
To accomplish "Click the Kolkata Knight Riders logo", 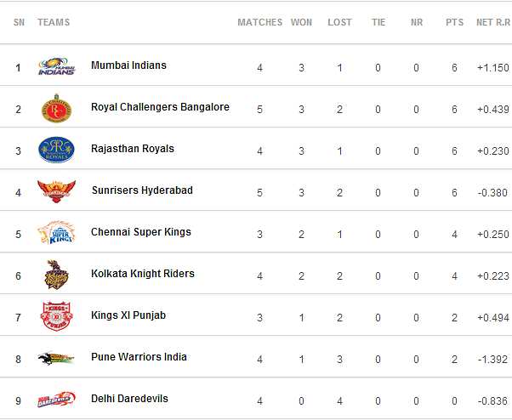I will 56,275.
